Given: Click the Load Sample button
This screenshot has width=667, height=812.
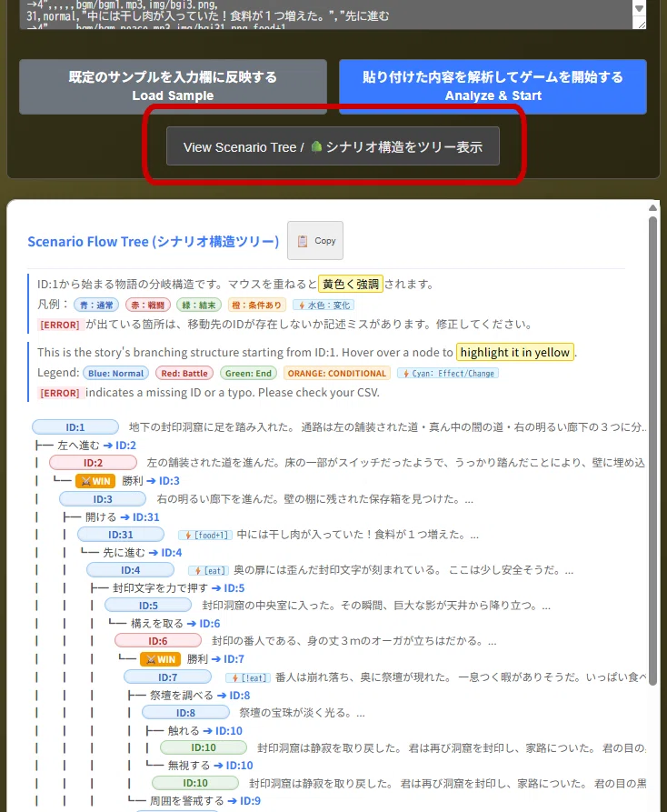Looking at the screenshot, I should (x=173, y=86).
